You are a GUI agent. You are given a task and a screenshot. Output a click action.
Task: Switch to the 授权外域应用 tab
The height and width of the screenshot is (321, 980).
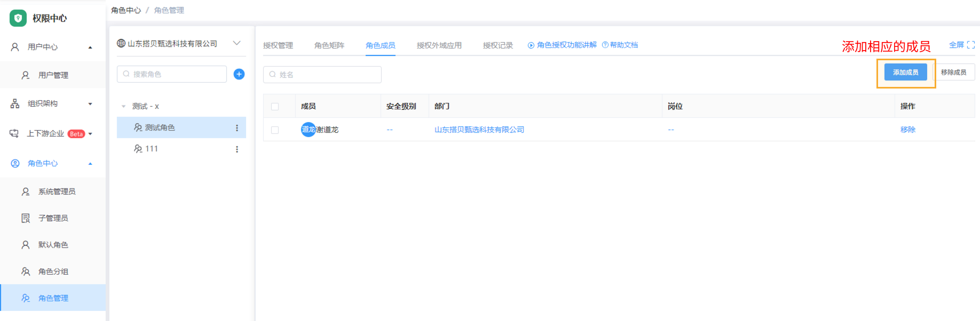[x=439, y=45]
